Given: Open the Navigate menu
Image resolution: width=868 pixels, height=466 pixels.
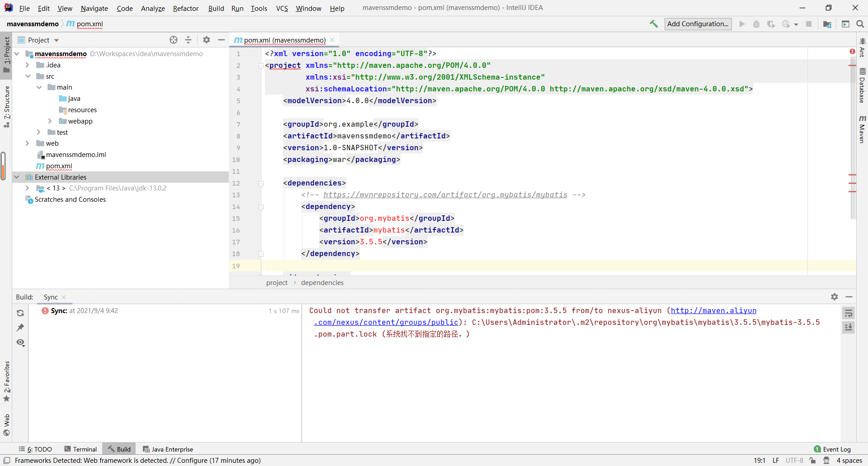Looking at the screenshot, I should (x=94, y=8).
